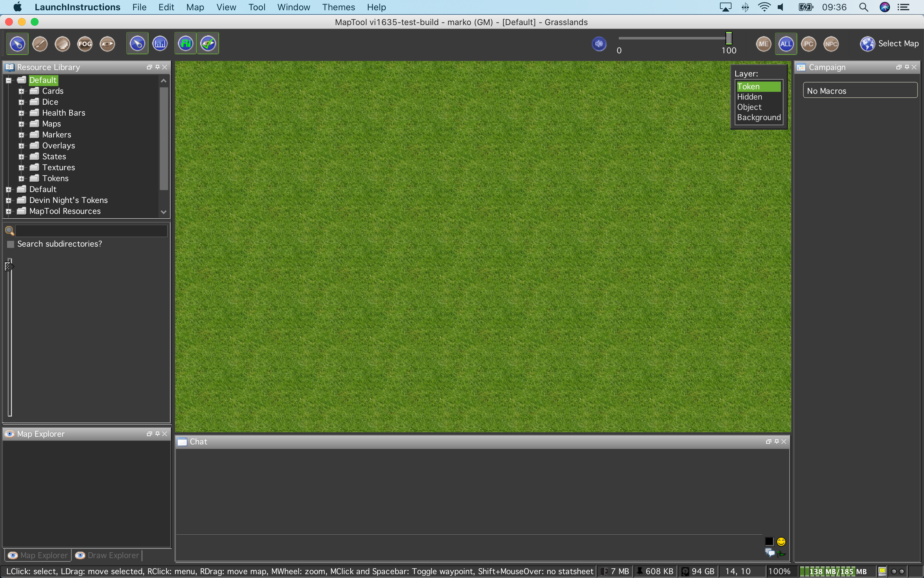Select the Pointer interaction tool

[x=17, y=44]
